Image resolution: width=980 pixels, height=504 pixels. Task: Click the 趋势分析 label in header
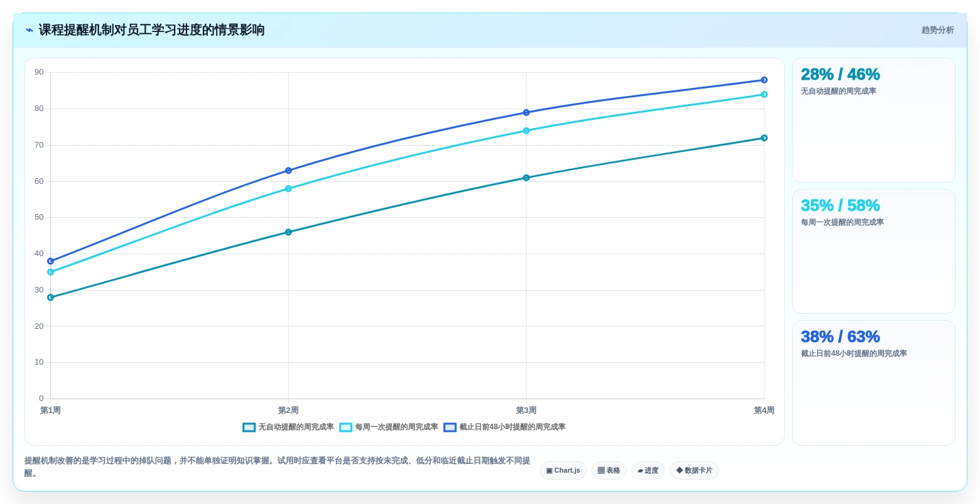click(x=937, y=30)
